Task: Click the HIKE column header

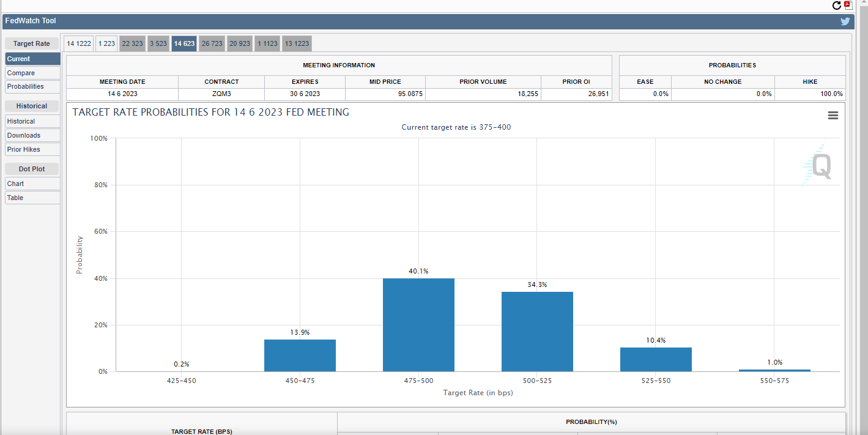Action: [x=810, y=81]
